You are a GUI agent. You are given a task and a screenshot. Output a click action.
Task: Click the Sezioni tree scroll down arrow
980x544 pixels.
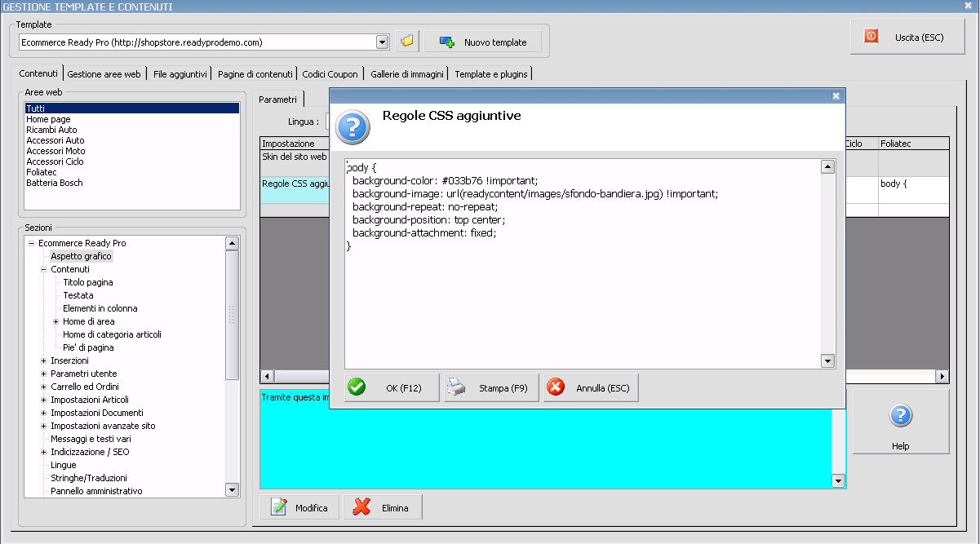(x=232, y=489)
